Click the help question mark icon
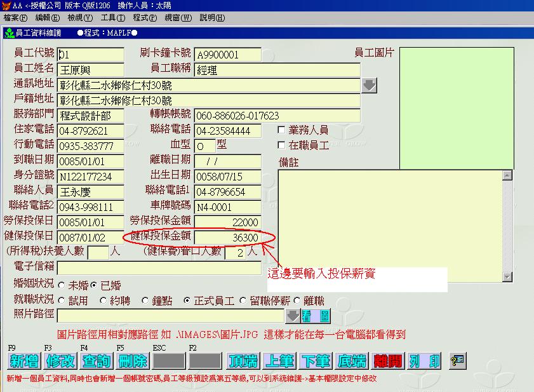534x392 pixels. tap(458, 361)
